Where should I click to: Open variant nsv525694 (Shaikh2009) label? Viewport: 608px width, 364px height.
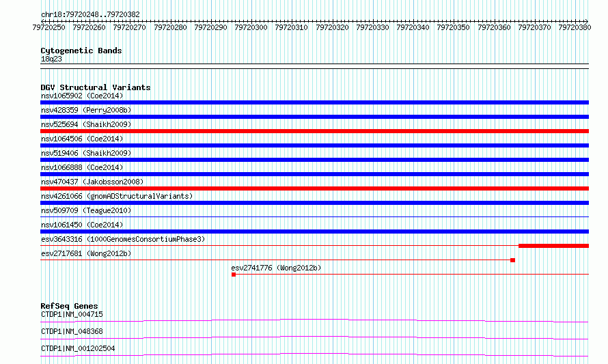point(86,124)
